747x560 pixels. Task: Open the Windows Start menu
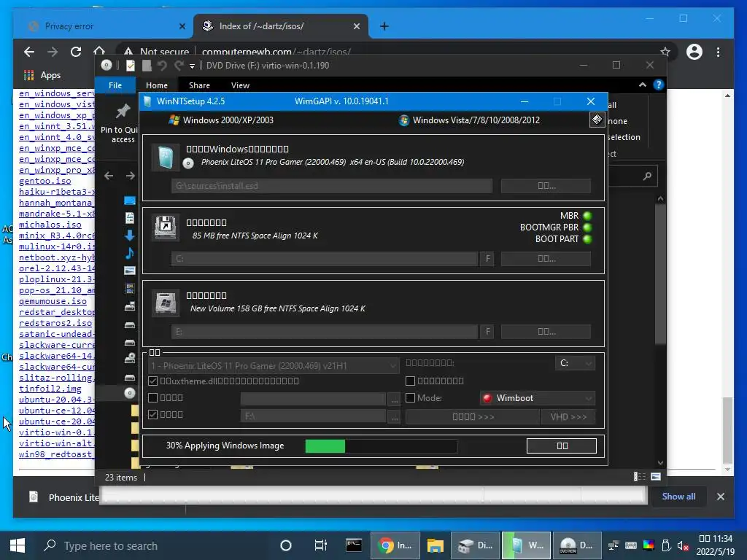pos(18,545)
